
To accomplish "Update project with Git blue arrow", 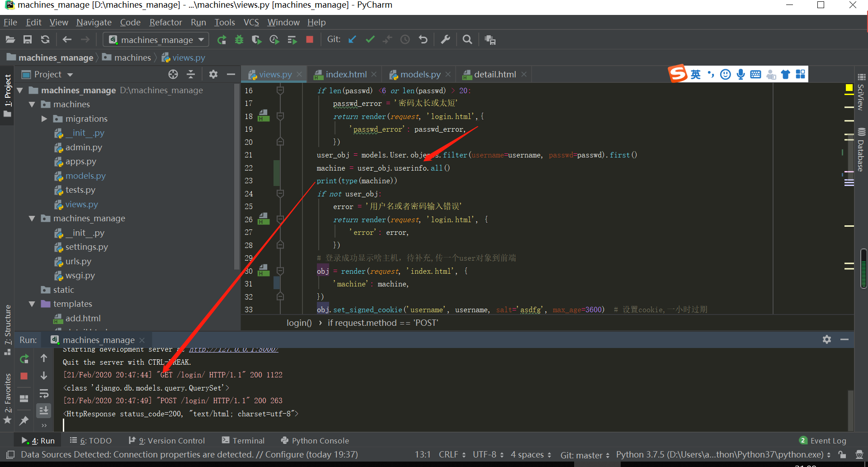I will [353, 40].
